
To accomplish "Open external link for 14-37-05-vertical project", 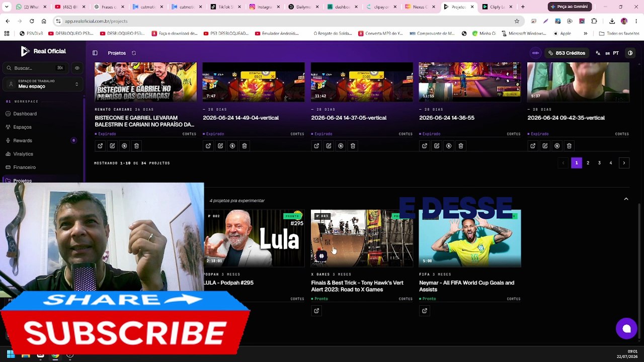I will click(316, 146).
